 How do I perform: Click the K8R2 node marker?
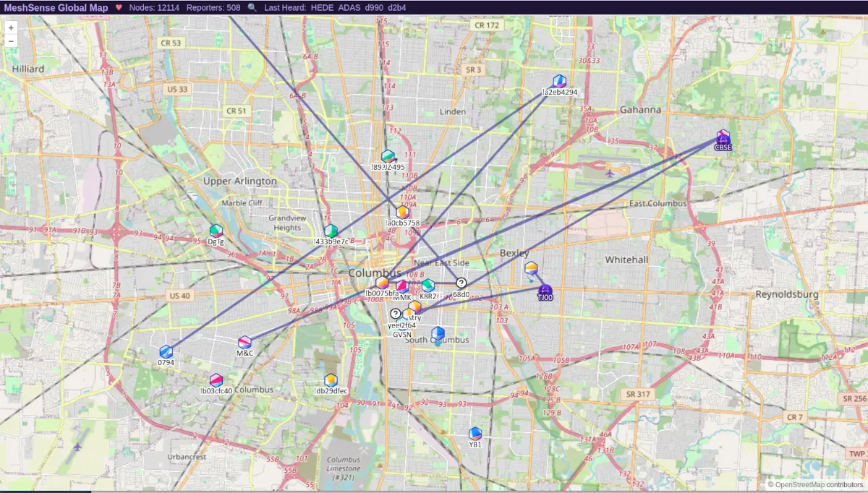coord(428,286)
